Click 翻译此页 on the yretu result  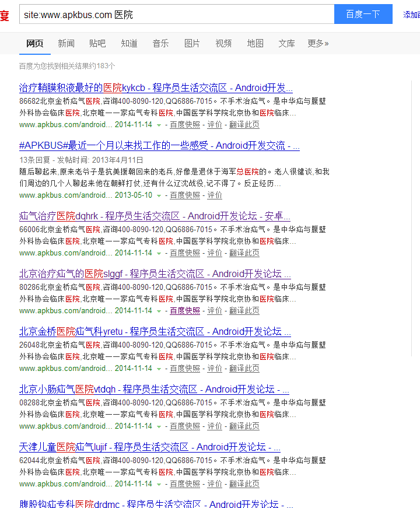pos(244,369)
